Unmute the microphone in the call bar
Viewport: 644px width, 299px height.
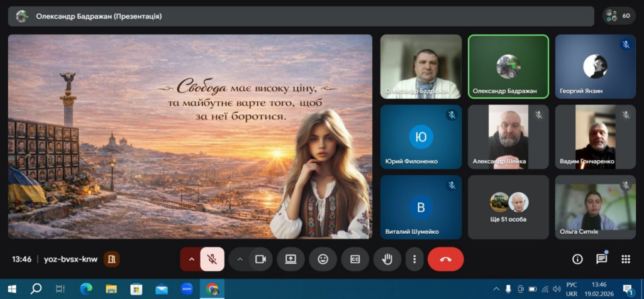pyautogui.click(x=213, y=259)
